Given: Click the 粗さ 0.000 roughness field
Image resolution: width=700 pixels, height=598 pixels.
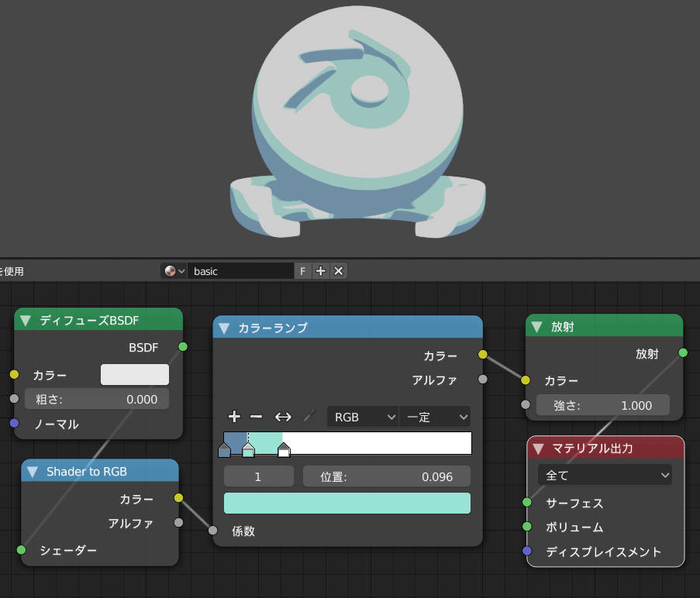Looking at the screenshot, I should click(x=97, y=399).
